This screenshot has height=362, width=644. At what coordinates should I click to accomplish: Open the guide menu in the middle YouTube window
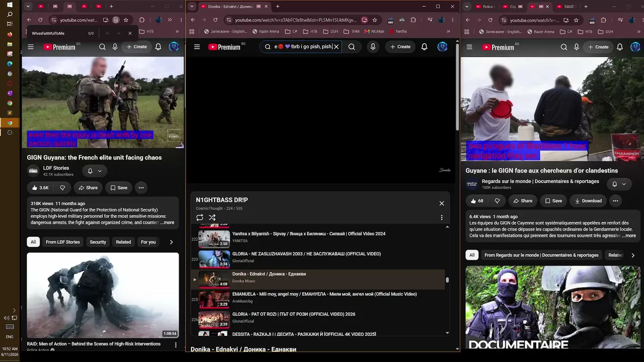click(197, 47)
